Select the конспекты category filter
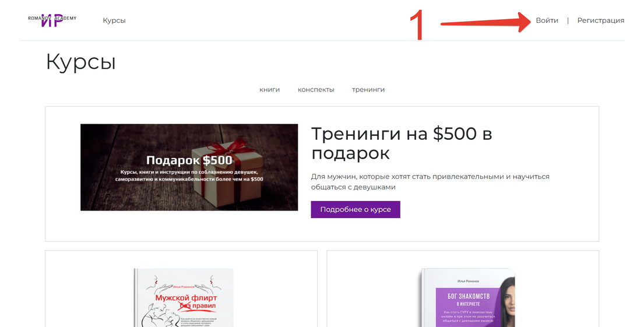 pyautogui.click(x=316, y=90)
